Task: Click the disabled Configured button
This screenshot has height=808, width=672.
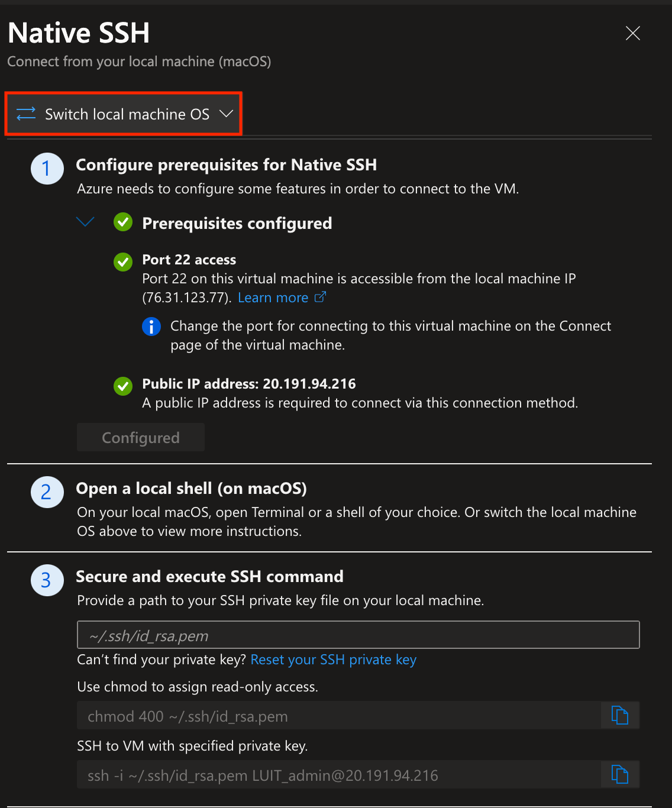Action: [141, 438]
